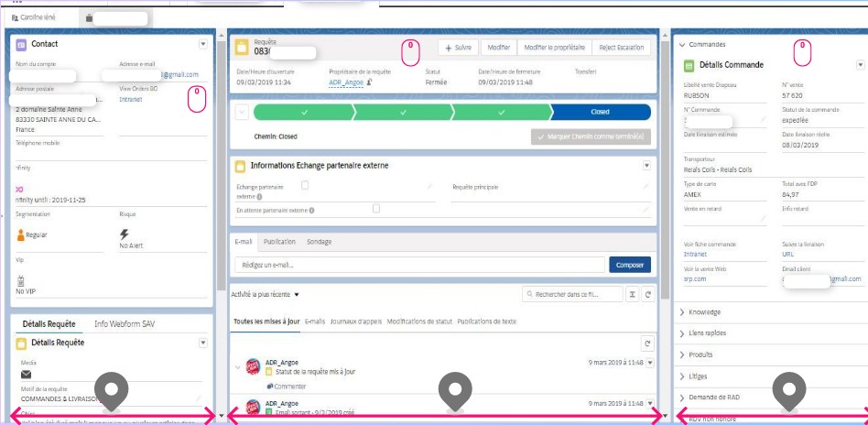Screen dimensions: 868x425
Task: Click the envelope icon under Media
Action: point(26,374)
